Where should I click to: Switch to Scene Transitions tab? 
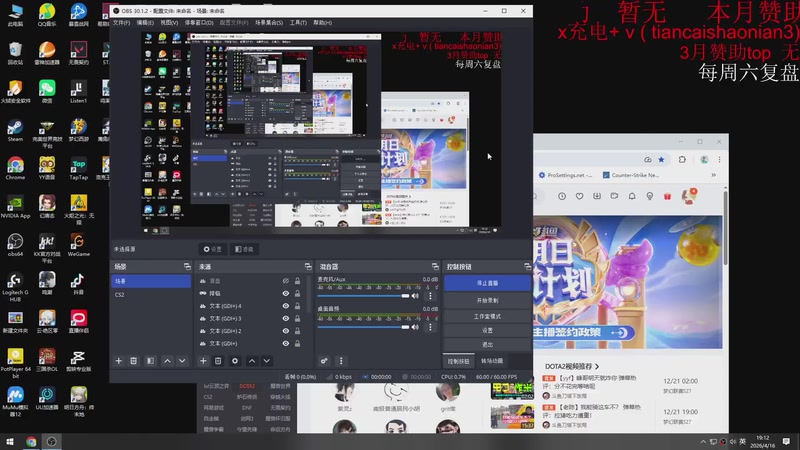pos(492,361)
